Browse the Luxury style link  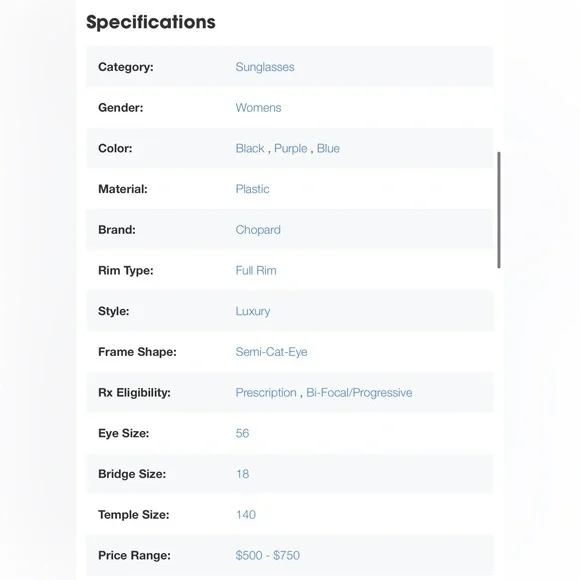point(253,311)
